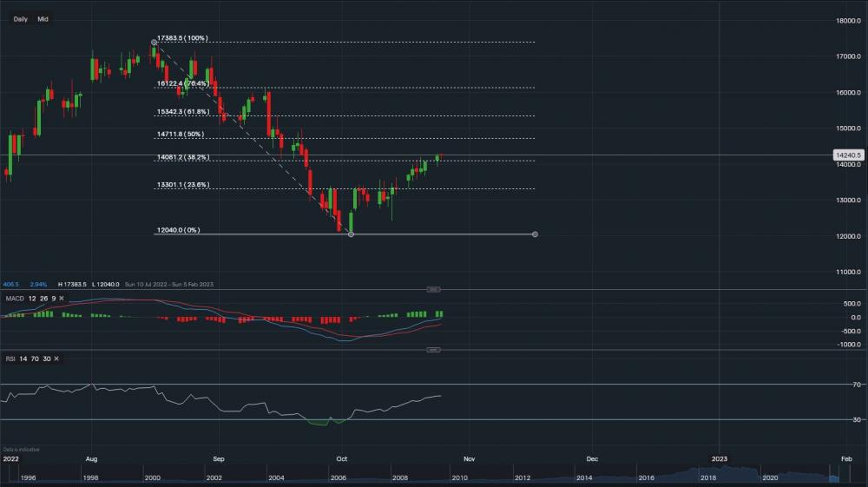Select the 76.4% Fibonacci level label
The image size is (868, 487).
click(x=183, y=83)
